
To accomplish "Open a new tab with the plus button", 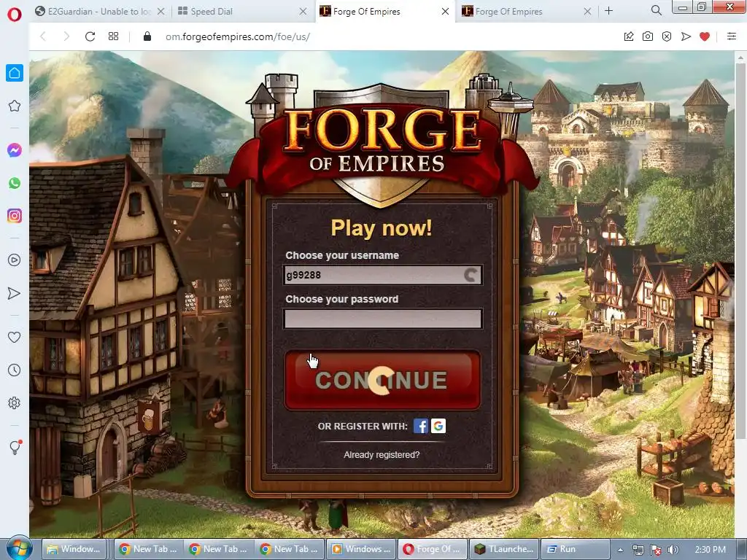I will click(x=609, y=11).
